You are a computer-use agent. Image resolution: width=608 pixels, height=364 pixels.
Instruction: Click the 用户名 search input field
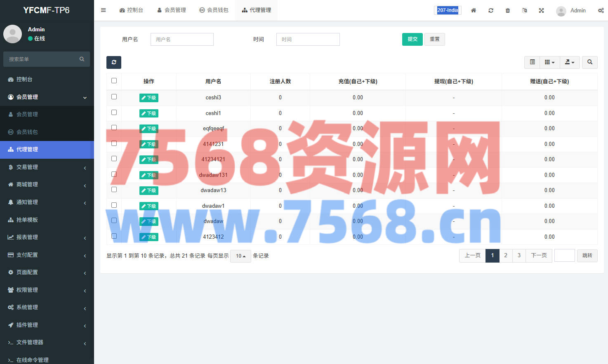(182, 39)
